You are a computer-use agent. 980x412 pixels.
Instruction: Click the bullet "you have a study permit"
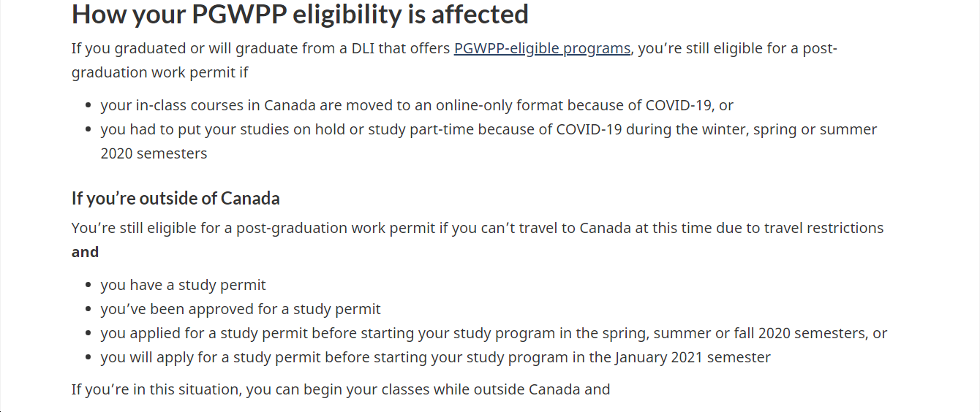point(184,285)
